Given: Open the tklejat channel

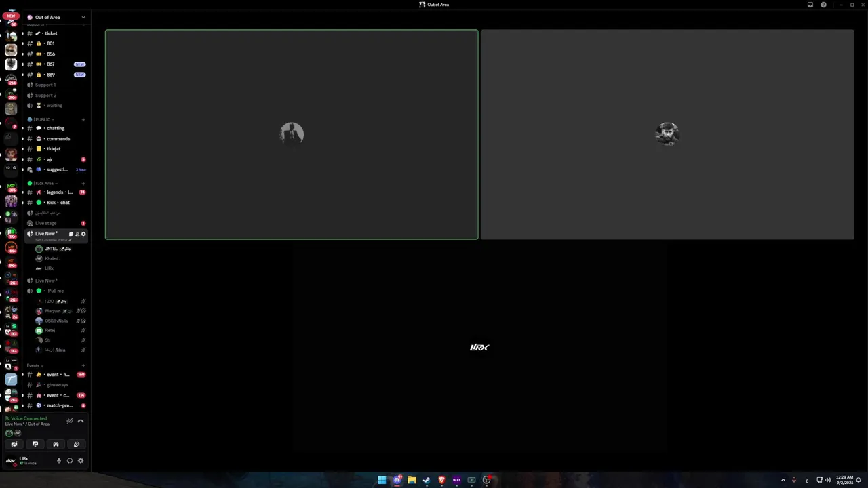Looking at the screenshot, I should (x=57, y=149).
